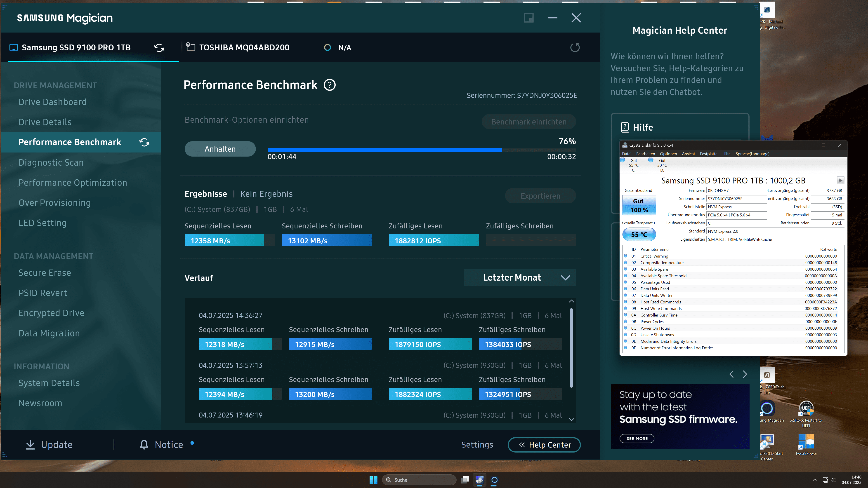Image resolution: width=868 pixels, height=488 pixels.
Task: Click the TweakPower desktop icon
Action: 806,445
